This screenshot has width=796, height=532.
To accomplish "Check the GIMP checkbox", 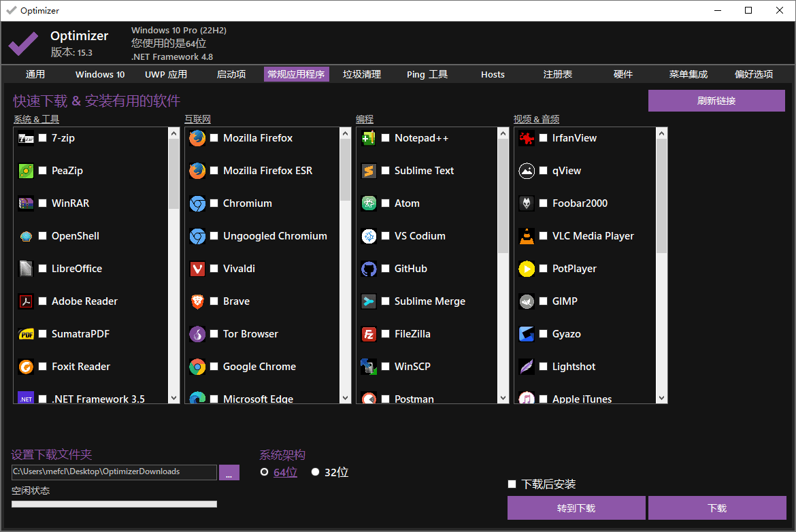I will click(543, 301).
